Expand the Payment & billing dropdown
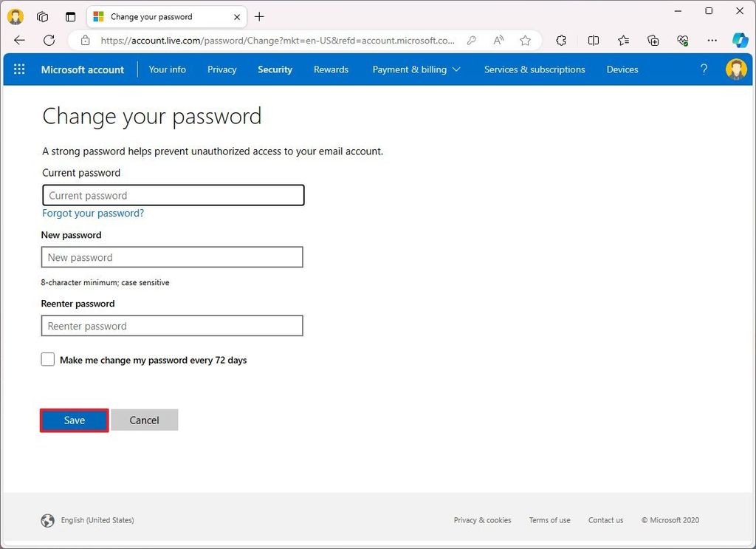The height and width of the screenshot is (549, 756). tap(416, 69)
